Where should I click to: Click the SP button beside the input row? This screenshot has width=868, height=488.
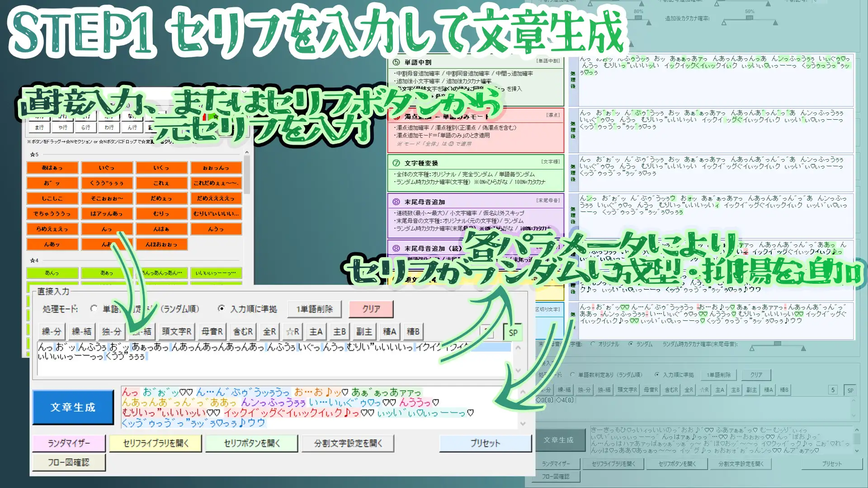[x=512, y=331]
